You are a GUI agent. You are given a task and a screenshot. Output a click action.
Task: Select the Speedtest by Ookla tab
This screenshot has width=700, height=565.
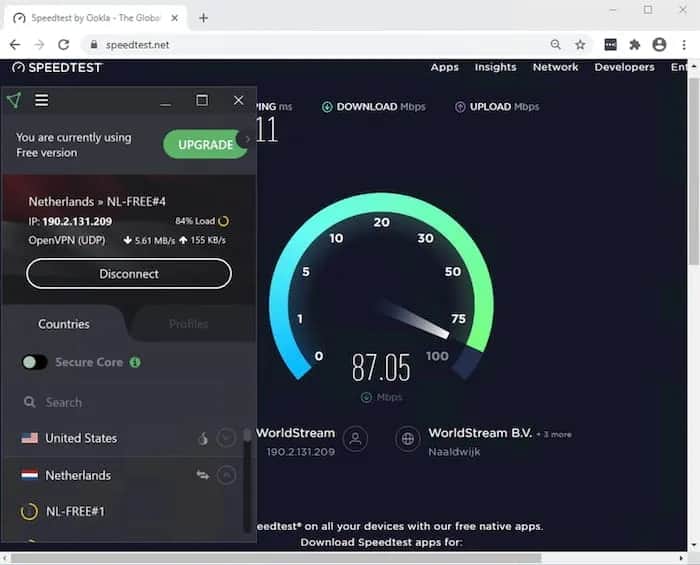96,18
